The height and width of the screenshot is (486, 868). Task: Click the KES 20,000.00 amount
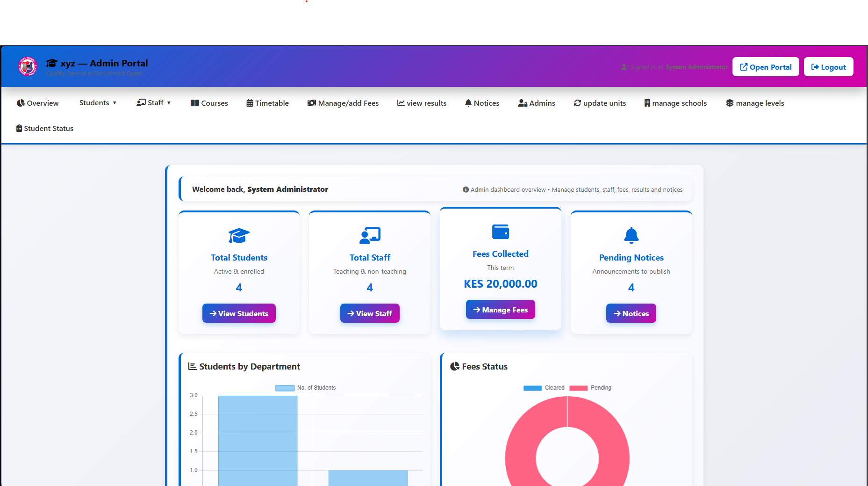point(501,284)
